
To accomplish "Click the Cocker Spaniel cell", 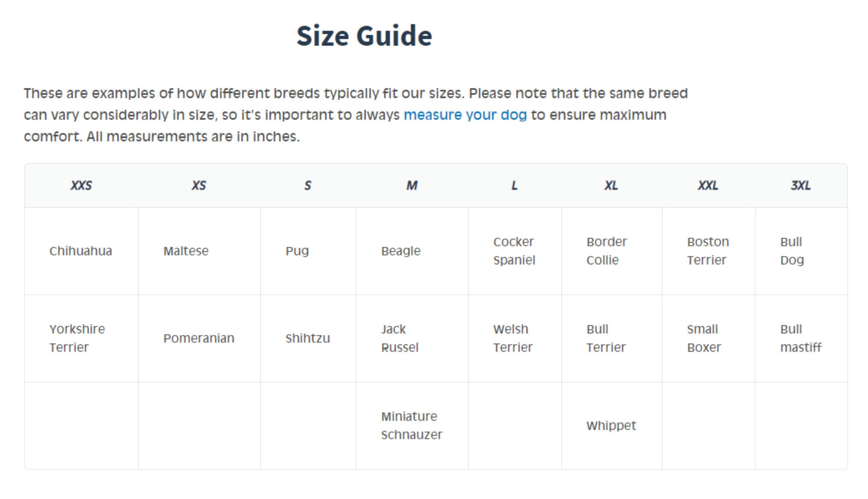I will [514, 251].
